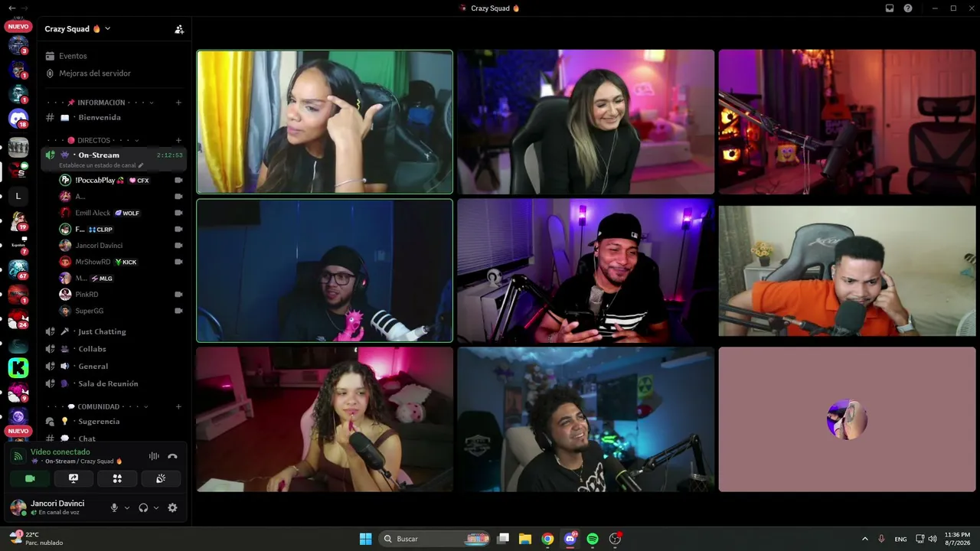Open OBS Studio from the taskbar
This screenshot has width=980, height=551.
click(x=615, y=539)
